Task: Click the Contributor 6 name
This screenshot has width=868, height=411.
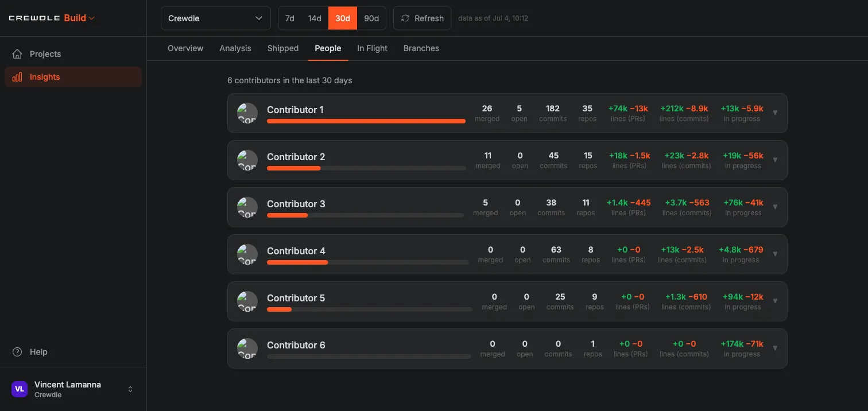Action: click(296, 345)
